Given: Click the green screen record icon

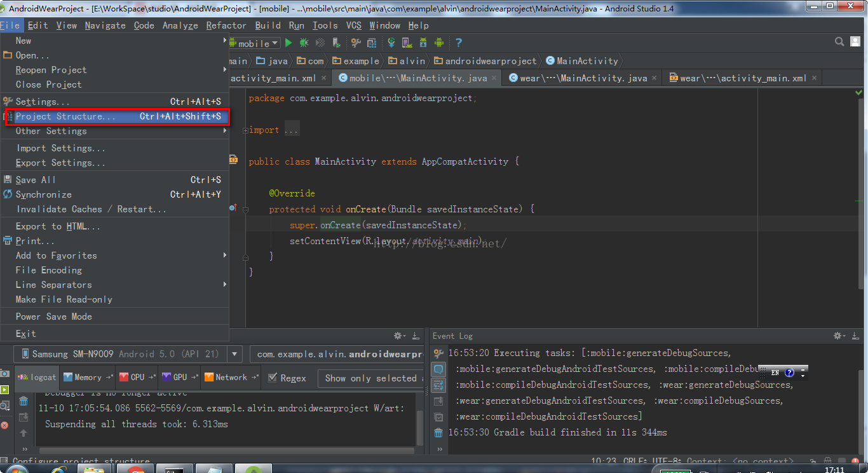Looking at the screenshot, I should 4,390.
